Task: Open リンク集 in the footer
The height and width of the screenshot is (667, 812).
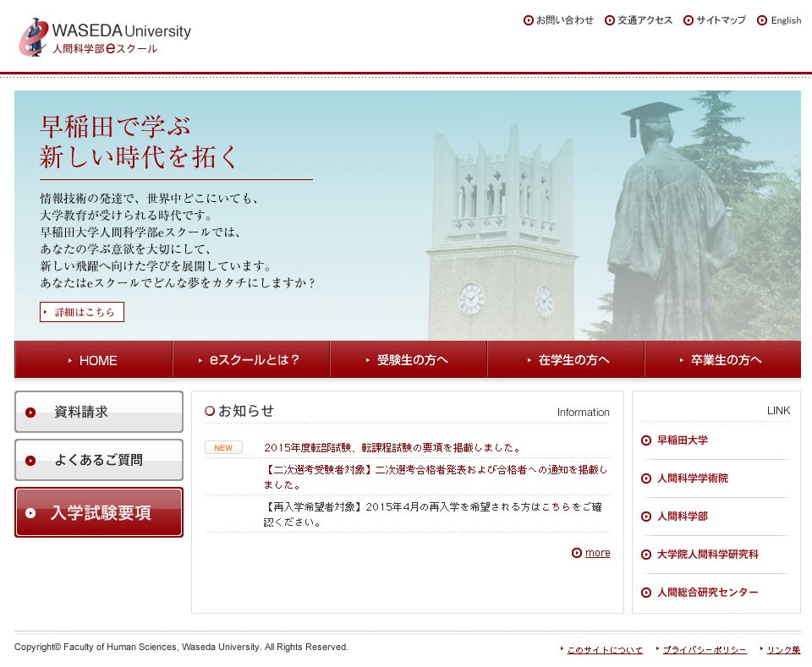Action: point(783,650)
